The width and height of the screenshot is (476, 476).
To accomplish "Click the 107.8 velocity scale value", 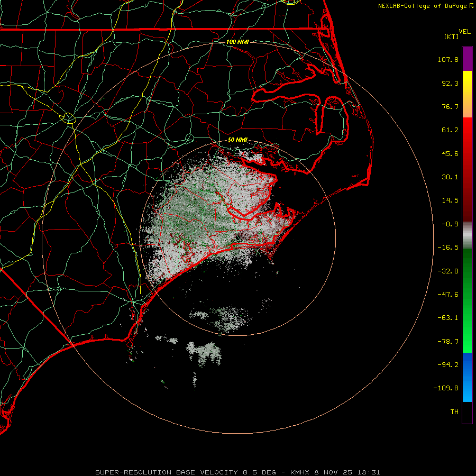I will (x=448, y=59).
